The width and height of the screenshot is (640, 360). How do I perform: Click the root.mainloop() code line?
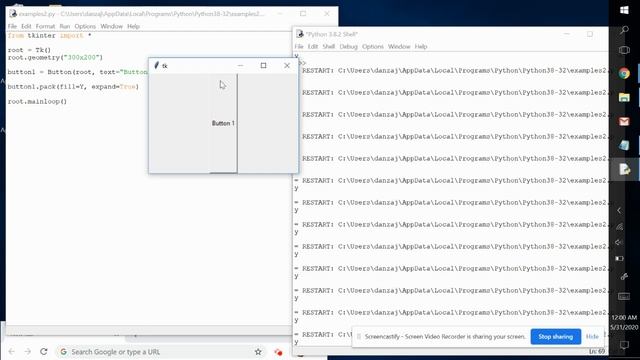click(37, 101)
